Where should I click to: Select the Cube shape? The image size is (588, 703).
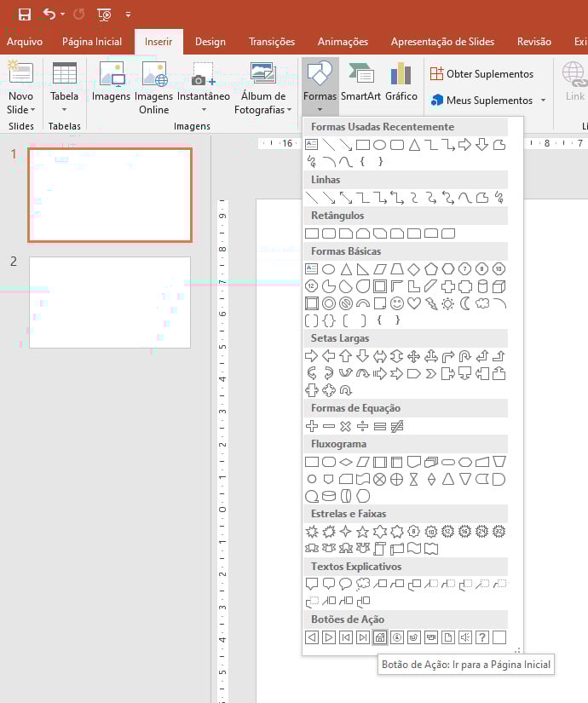pyautogui.click(x=499, y=286)
